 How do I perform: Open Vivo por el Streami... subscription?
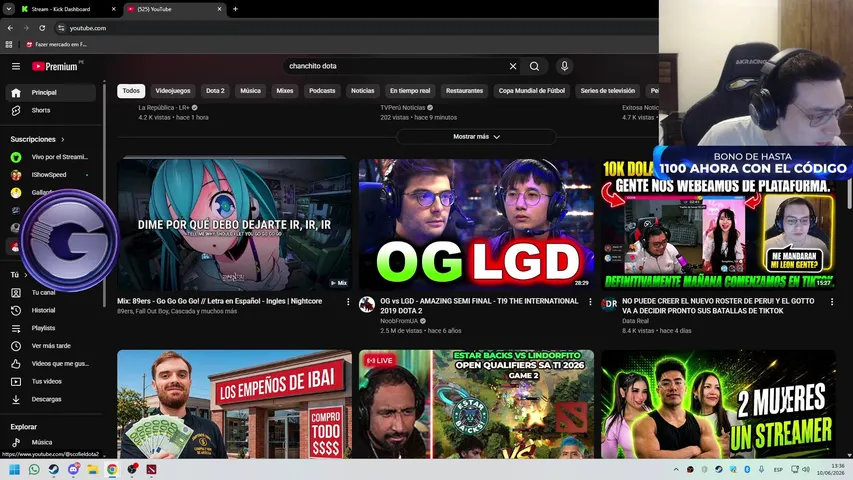[x=51, y=157]
